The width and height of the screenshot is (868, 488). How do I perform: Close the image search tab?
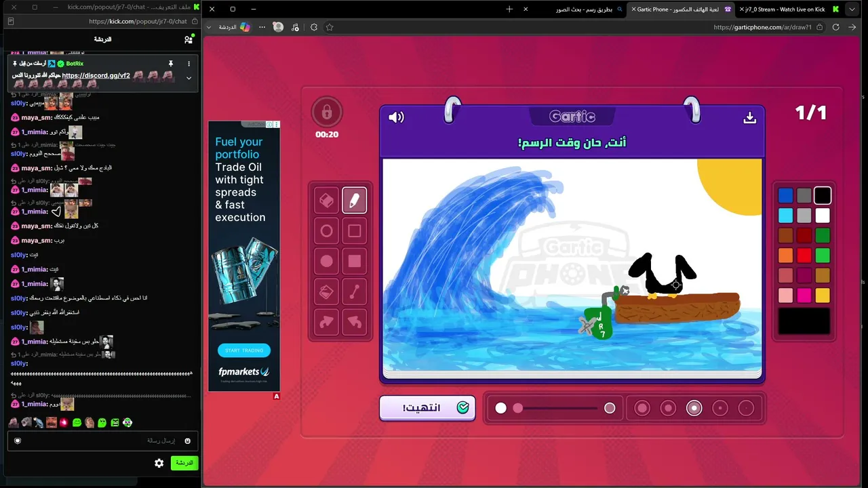point(526,9)
